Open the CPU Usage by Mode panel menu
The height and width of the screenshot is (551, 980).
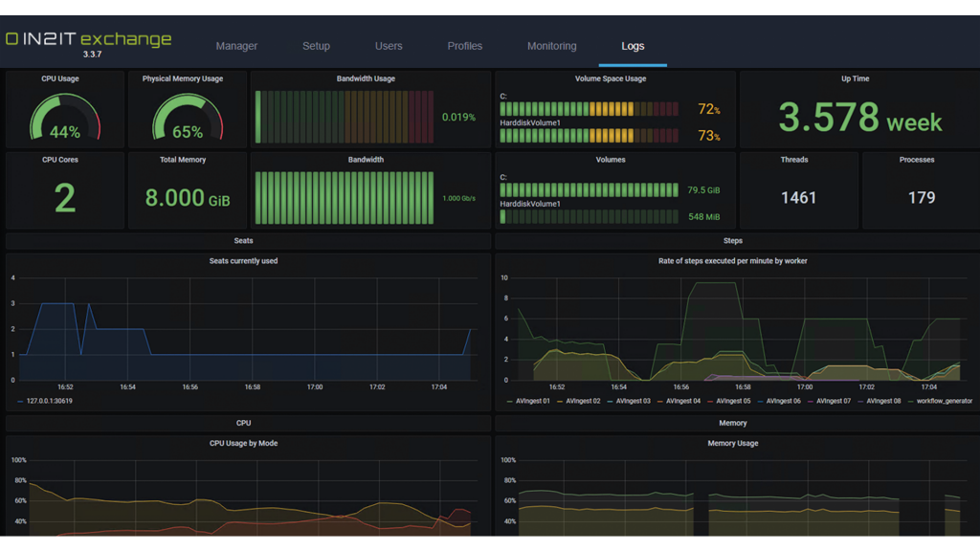click(243, 443)
